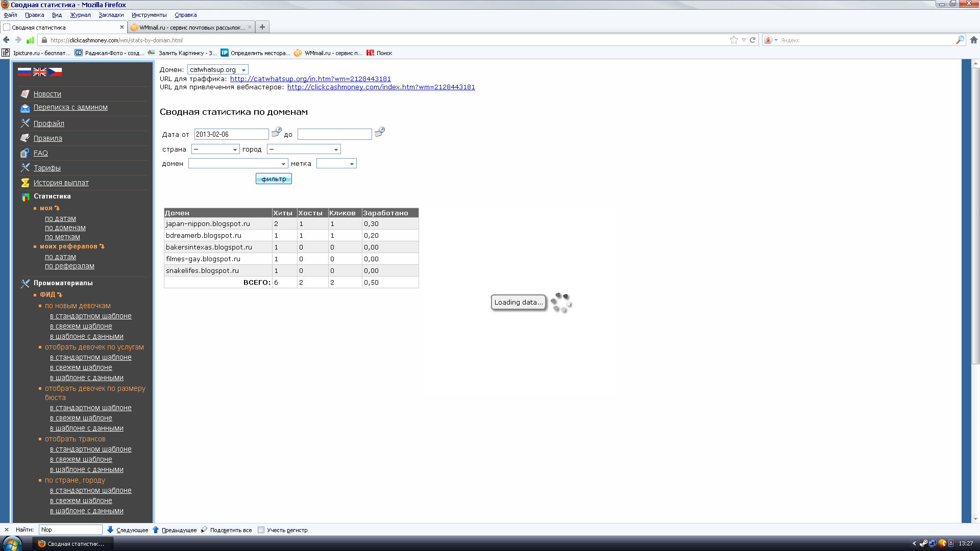This screenshot has width=980, height=551.
Task: Open Радикал-Фото bookmark
Action: click(109, 53)
